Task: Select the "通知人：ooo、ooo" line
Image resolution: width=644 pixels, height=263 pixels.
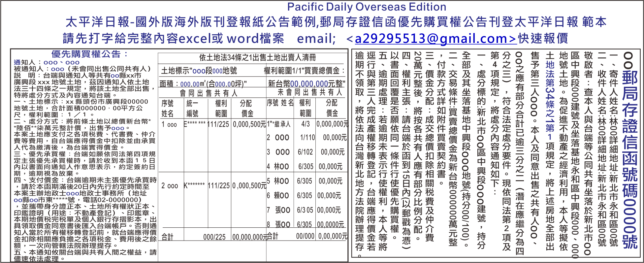Action: (47, 62)
